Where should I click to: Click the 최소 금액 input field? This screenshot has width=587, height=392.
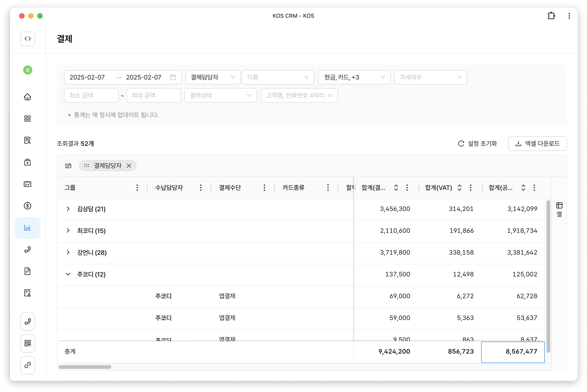91,95
